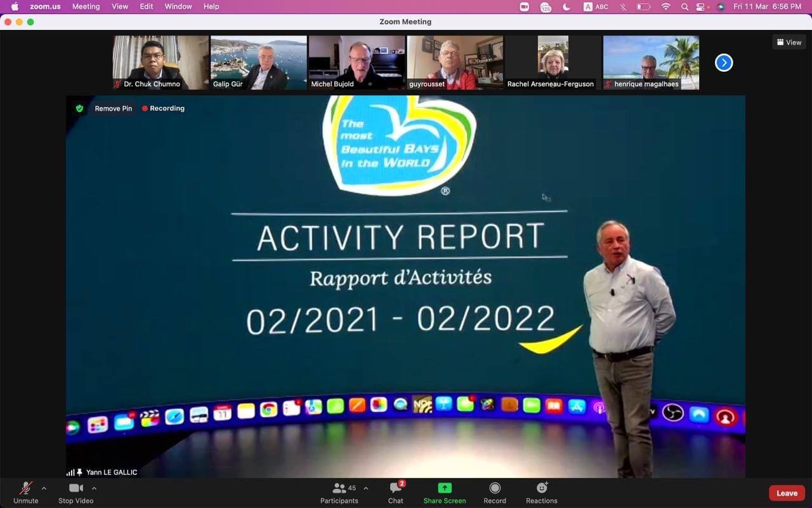This screenshot has height=508, width=812.
Task: Open the green shield meeting info icon
Action: click(79, 109)
